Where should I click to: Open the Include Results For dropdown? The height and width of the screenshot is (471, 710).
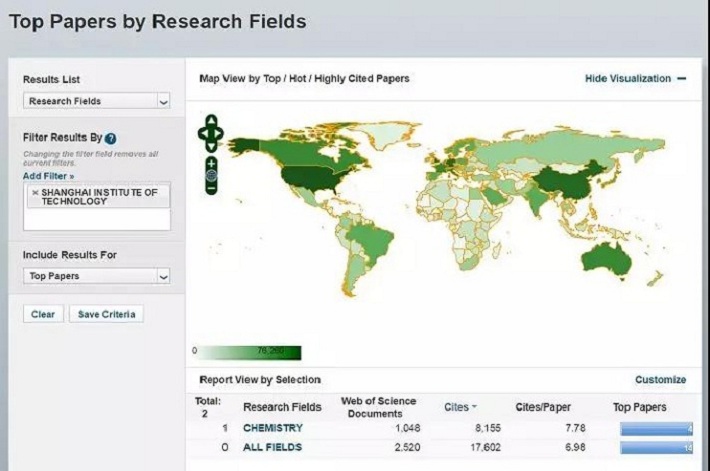coord(96,276)
